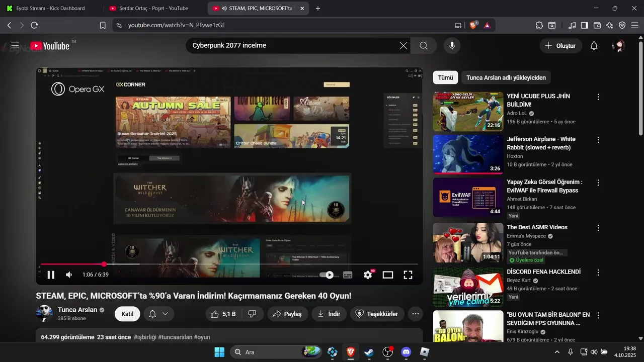Toggle autoplay switch in player
The height and width of the screenshot is (362, 644).
click(327, 275)
